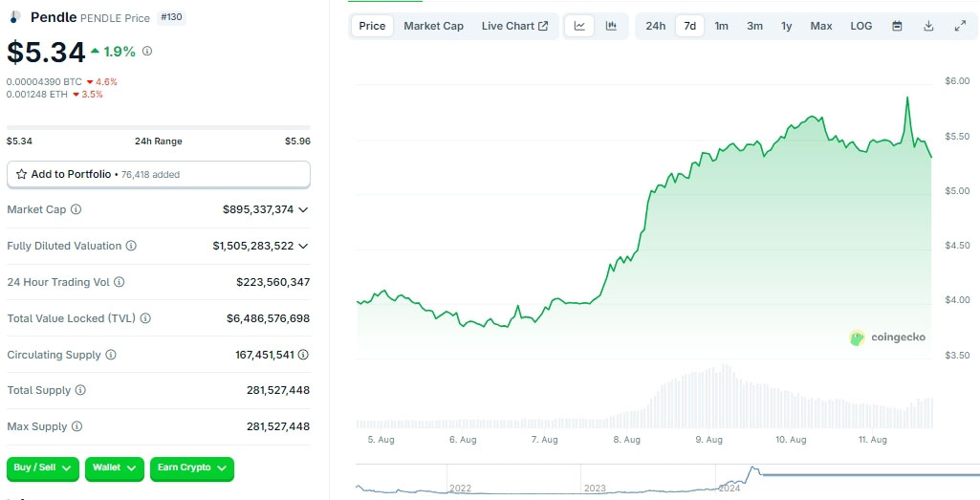Click Total Value Locked info icon
The image size is (980, 500).
click(145, 318)
